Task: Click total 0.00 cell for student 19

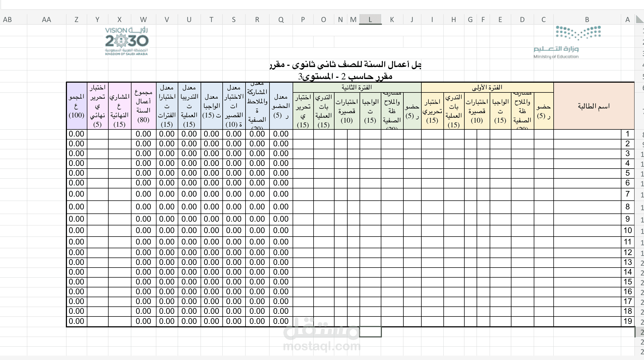Action: point(76,321)
